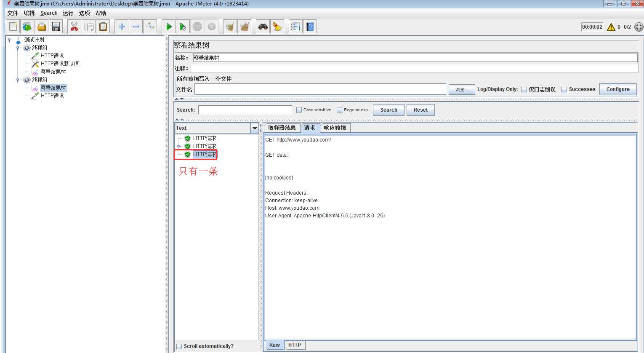The image size is (644, 353).
Task: Open the 编辑 menu
Action: (x=29, y=13)
